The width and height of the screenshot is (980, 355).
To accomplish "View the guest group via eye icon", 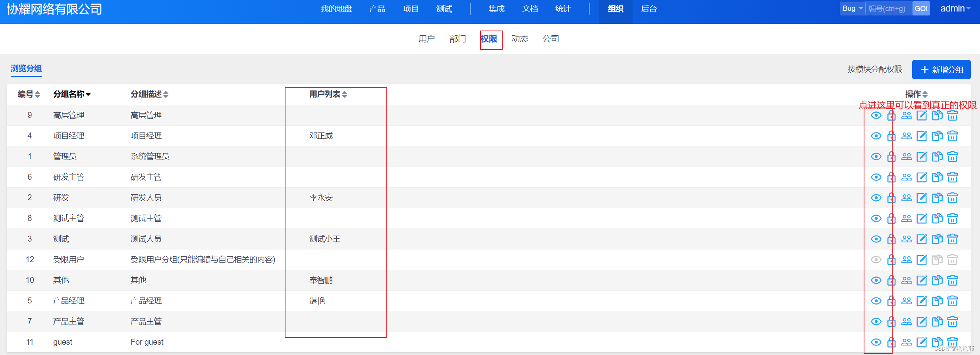I will click(876, 342).
